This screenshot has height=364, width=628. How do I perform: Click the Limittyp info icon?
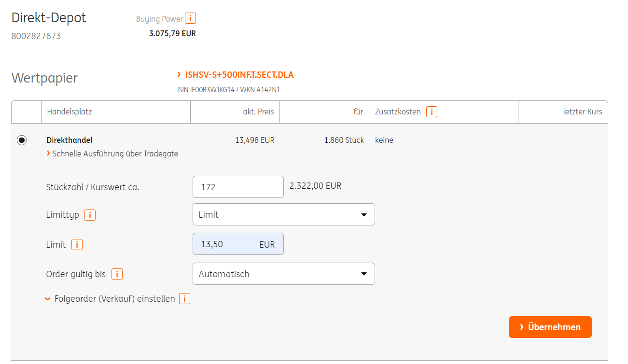(90, 215)
